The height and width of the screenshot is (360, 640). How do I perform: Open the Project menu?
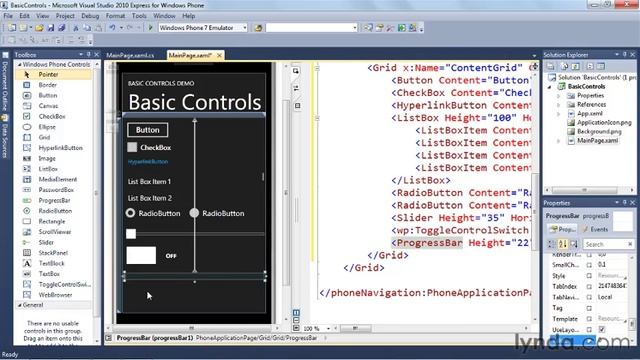click(65, 16)
